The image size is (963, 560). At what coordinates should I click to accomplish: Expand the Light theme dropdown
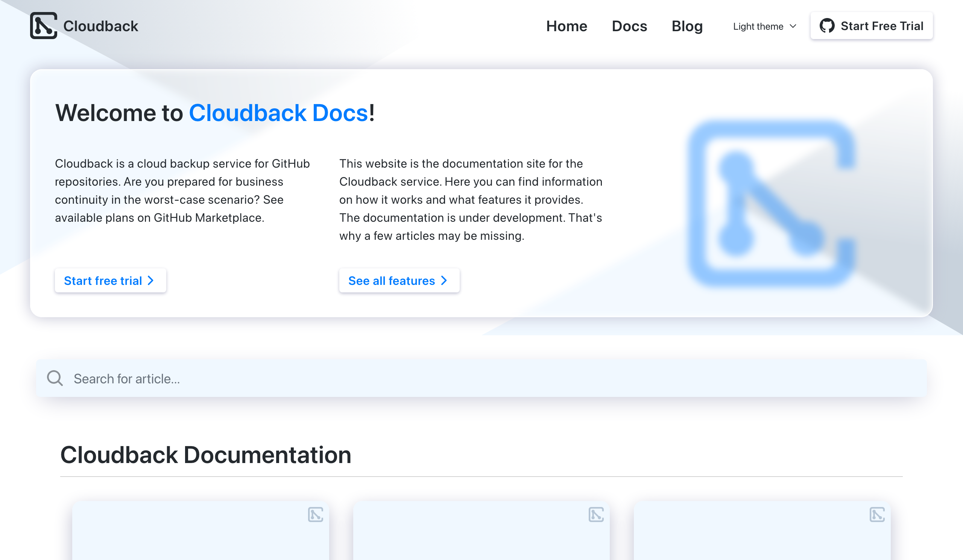[765, 26]
